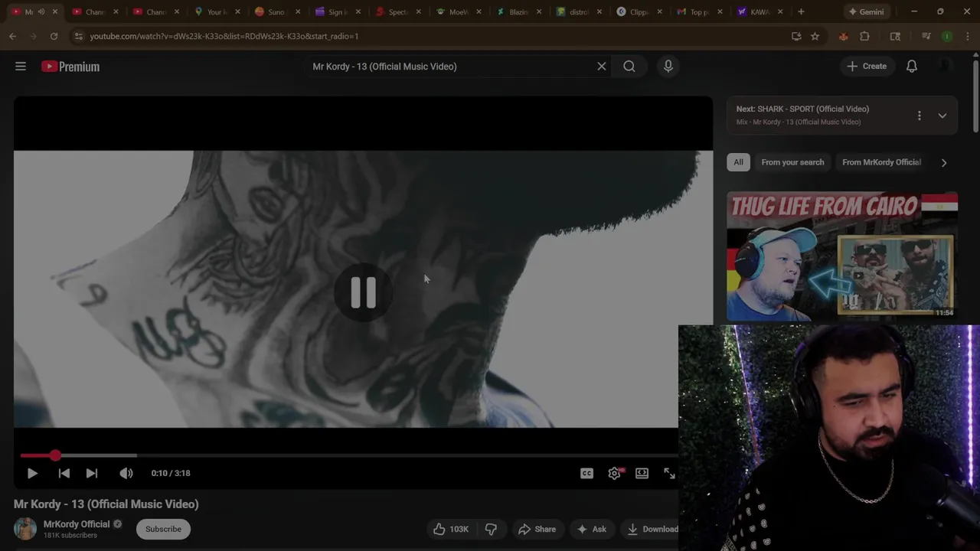Show more filter chips with right arrow
This screenshot has width=980, height=551.
[x=944, y=162]
